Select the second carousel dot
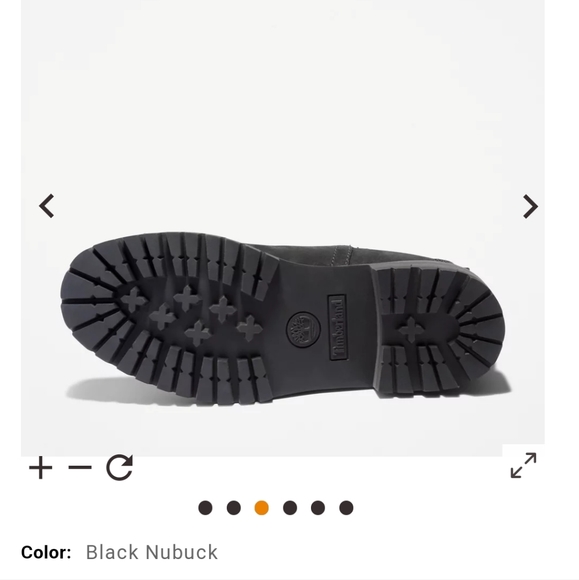The width and height of the screenshot is (579, 580). click(x=233, y=508)
